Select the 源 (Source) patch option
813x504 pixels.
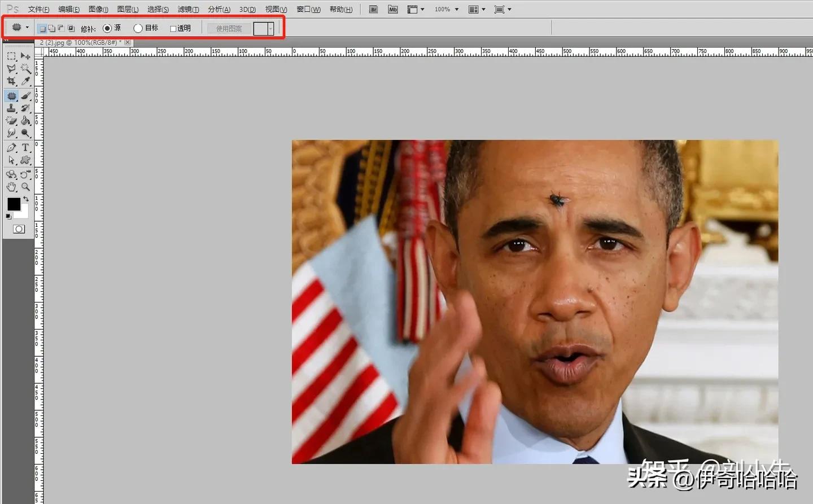tap(108, 28)
